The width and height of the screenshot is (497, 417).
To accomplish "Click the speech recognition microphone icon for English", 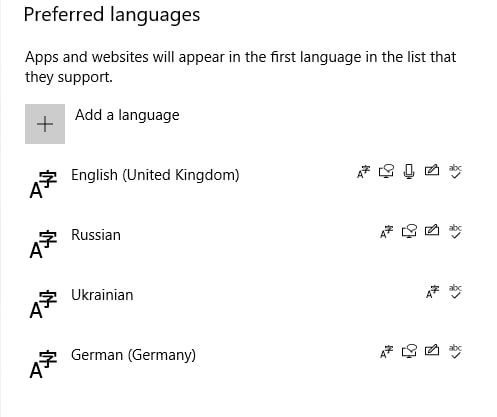I will pyautogui.click(x=409, y=172).
